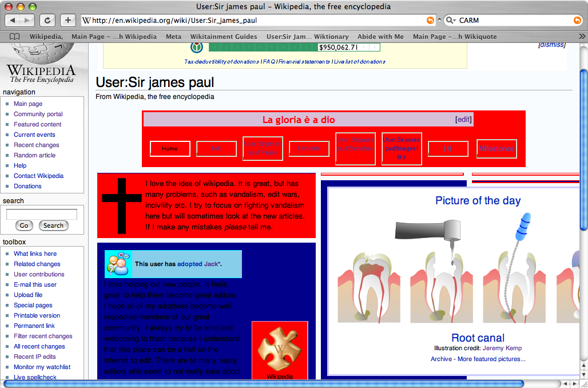Click the scroll down arrow at bottom right
588x388 pixels.
tap(584, 374)
